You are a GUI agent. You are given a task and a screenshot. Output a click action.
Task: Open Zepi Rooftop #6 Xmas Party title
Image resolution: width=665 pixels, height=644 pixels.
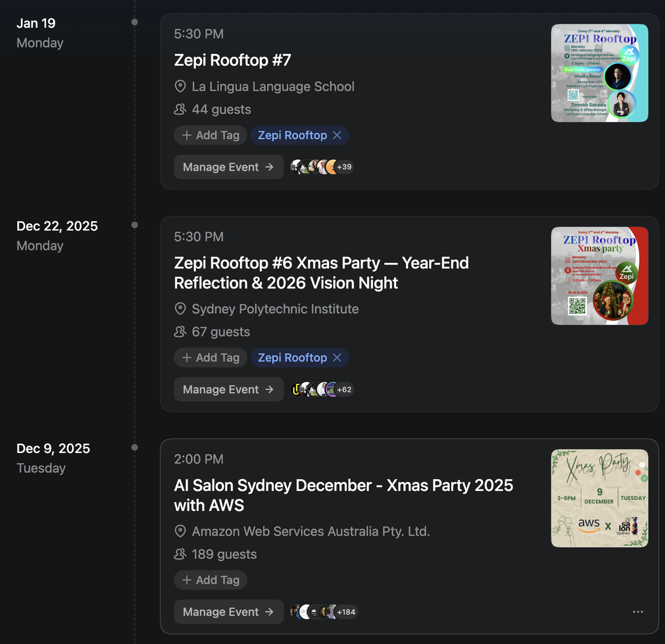coord(321,273)
